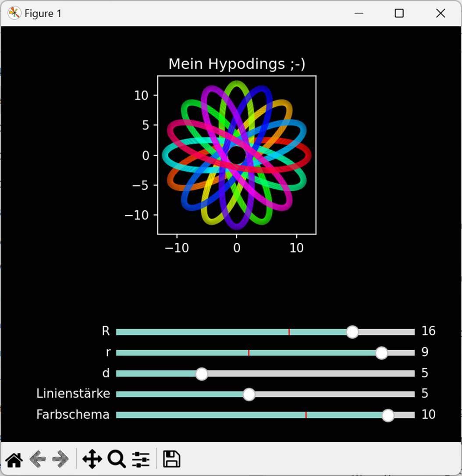Open the Configure subplots settings icon
The height and width of the screenshot is (476, 462).
pos(141,459)
